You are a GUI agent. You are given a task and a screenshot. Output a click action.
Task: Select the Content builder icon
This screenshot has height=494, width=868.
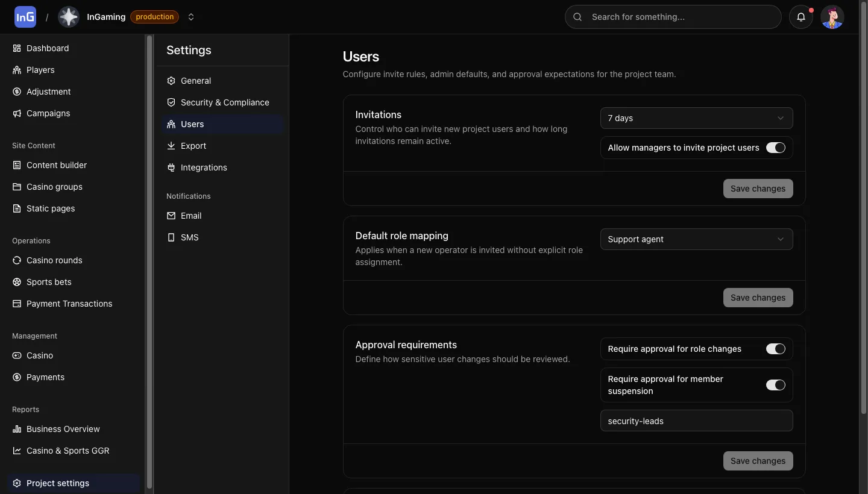16,165
